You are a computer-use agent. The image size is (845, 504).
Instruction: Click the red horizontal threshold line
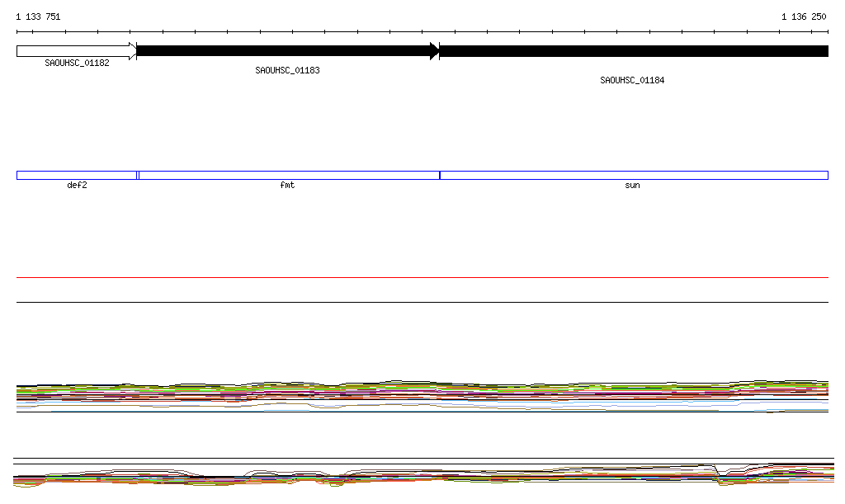click(x=422, y=278)
